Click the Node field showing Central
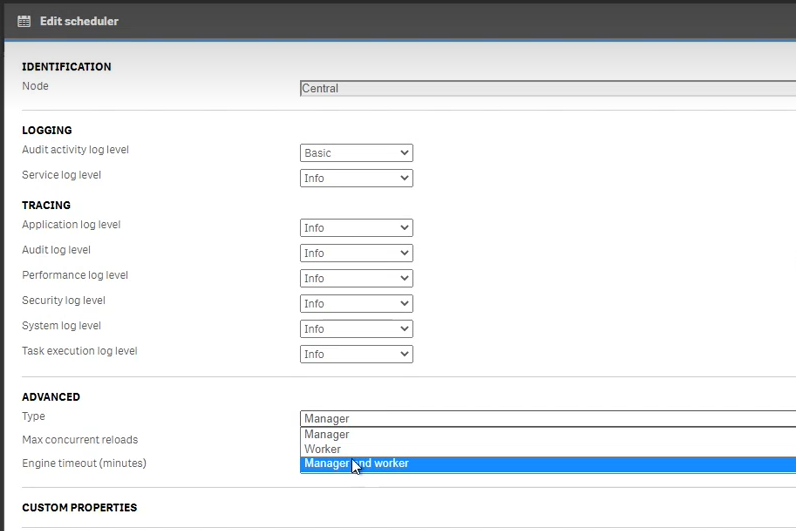The width and height of the screenshot is (796, 531). click(548, 88)
